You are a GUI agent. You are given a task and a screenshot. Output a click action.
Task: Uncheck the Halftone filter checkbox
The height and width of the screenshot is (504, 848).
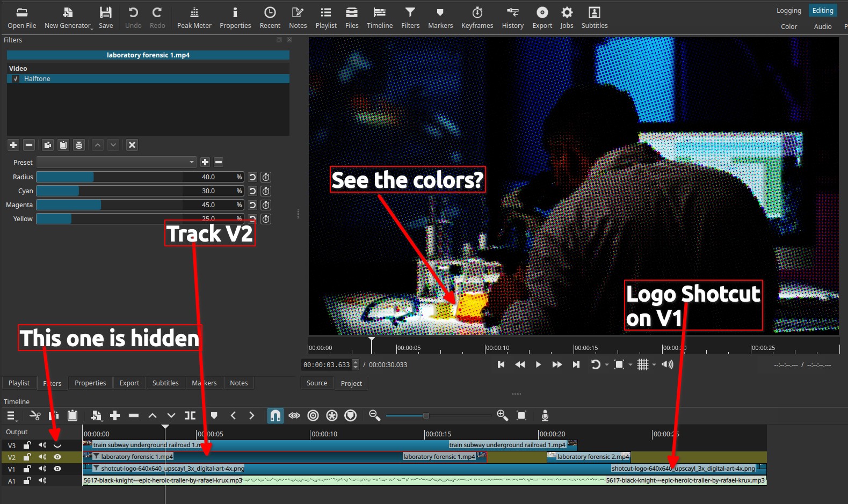(x=16, y=79)
